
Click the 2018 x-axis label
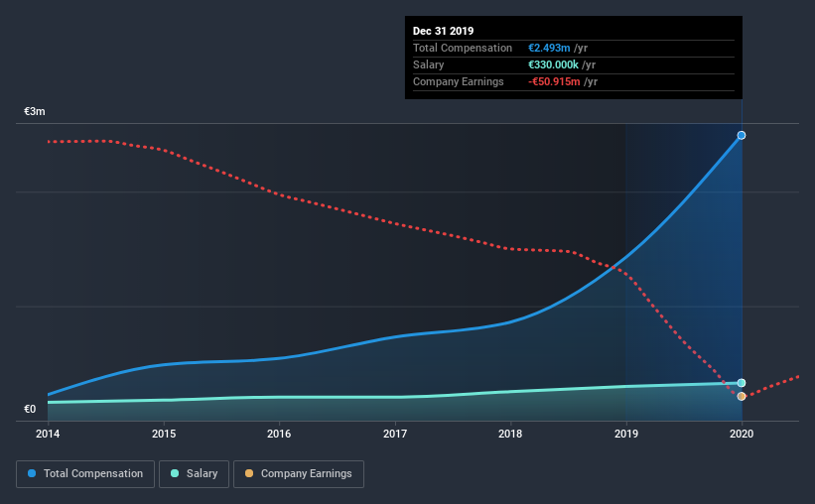pos(510,434)
